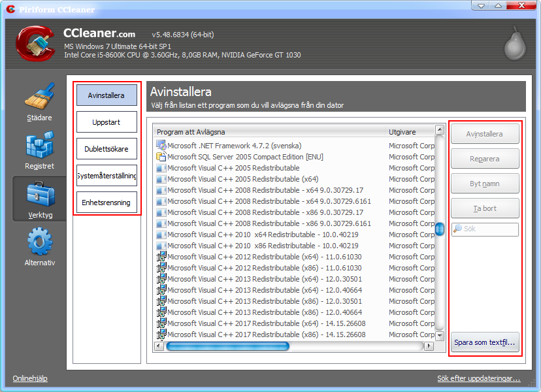Select Visual C++ 2013 (x86) 12.0.40664 row
This screenshot has height=392, width=541.
(x=295, y=312)
